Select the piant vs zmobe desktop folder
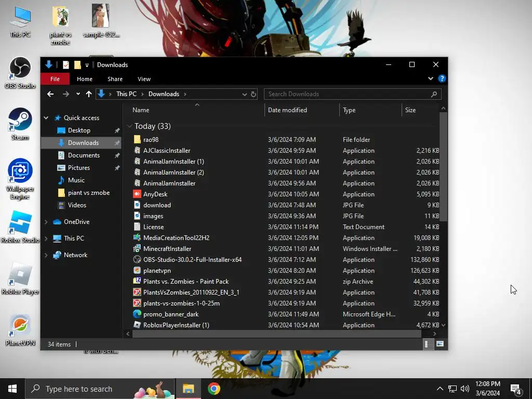Screen dimensions: 532x399 pyautogui.click(x=60, y=25)
